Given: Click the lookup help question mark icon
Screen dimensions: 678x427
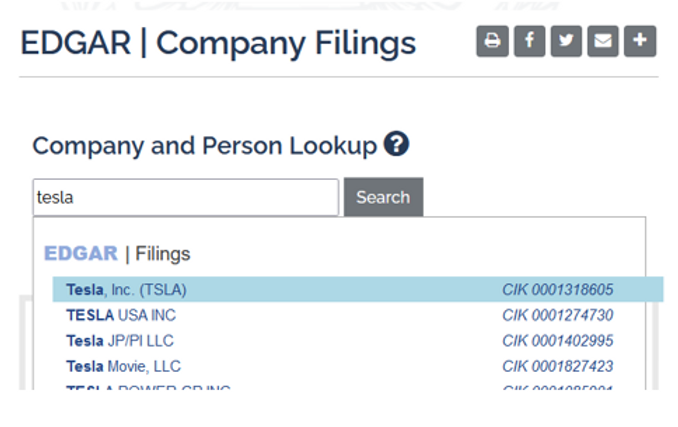Looking at the screenshot, I should pyautogui.click(x=396, y=145).
